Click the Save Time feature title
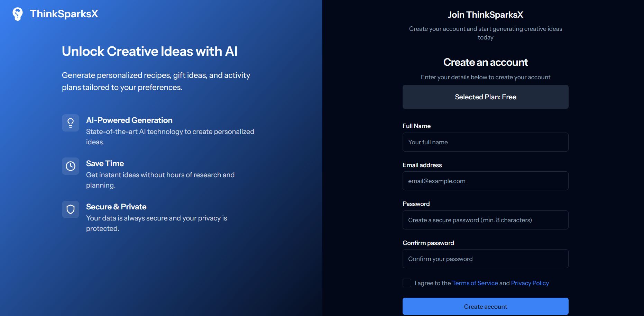Screen dimensions: 644x316 (x=105, y=163)
